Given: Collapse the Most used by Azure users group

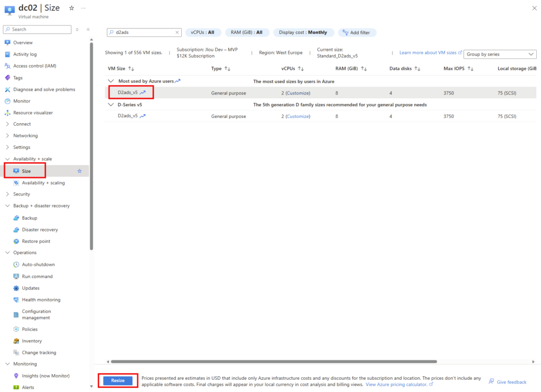Looking at the screenshot, I should 111,81.
